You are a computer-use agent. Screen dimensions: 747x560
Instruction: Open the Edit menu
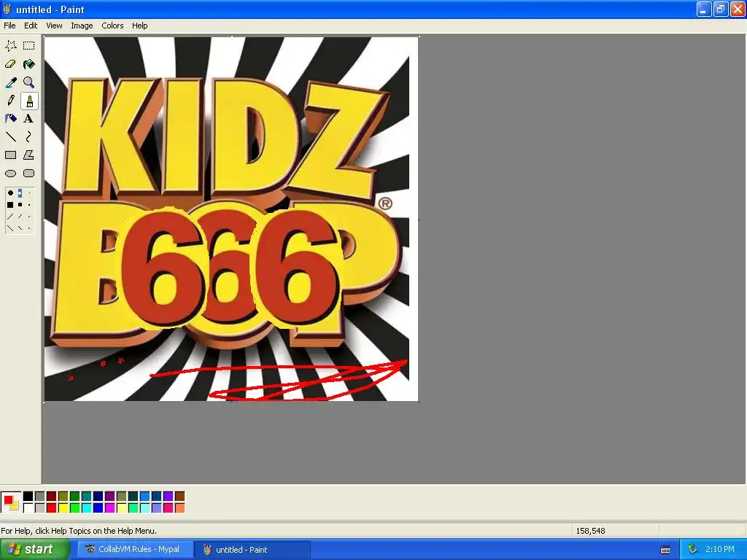[31, 26]
